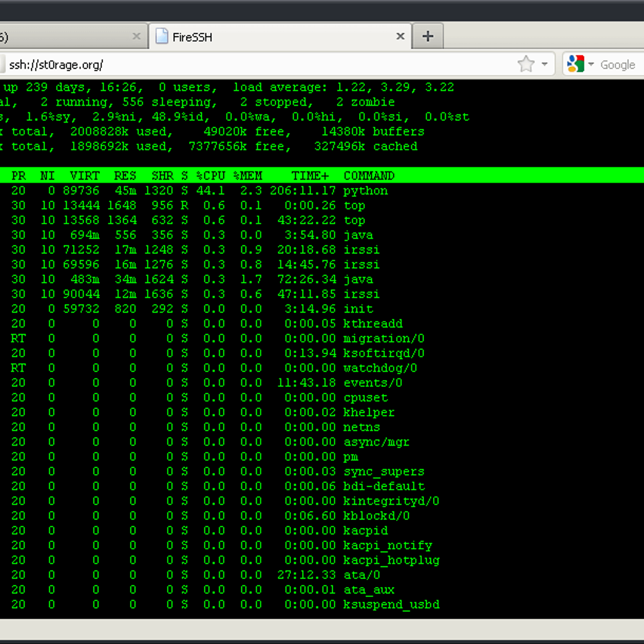Close the FireSSH tab
Viewport: 644px width, 644px height.
tap(400, 36)
